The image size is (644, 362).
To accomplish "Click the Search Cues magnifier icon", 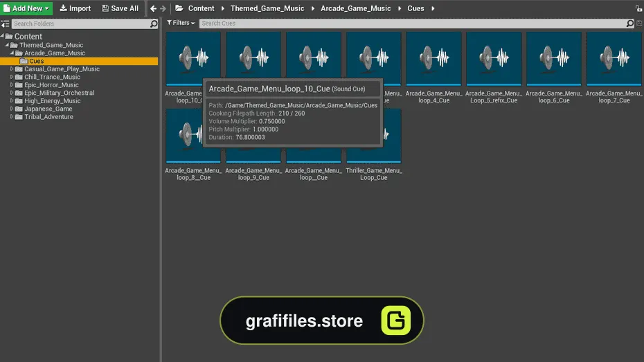I will [630, 24].
